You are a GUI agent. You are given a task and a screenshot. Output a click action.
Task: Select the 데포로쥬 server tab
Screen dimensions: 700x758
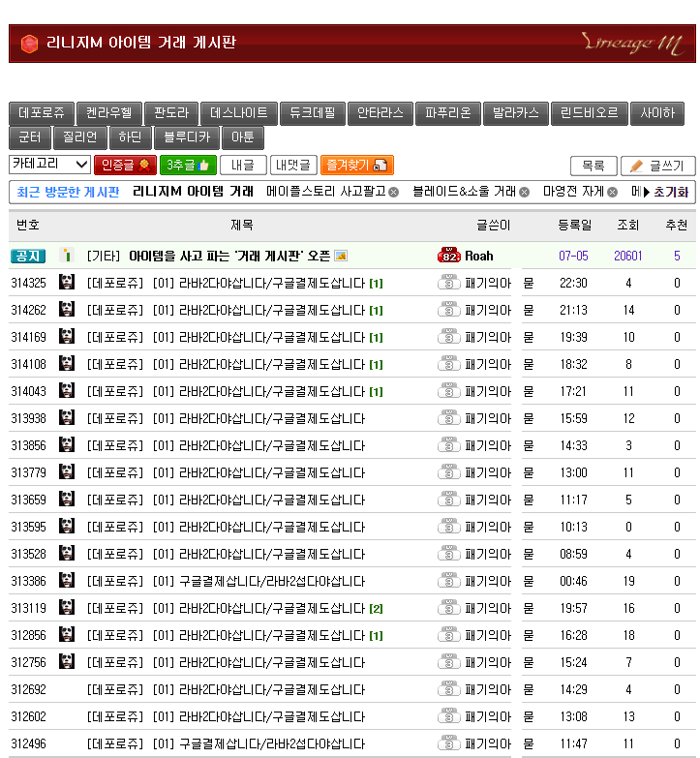[x=42, y=113]
